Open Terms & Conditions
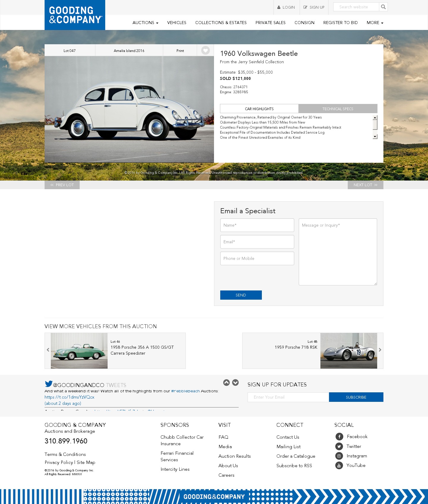The height and width of the screenshot is (504, 428). 65,454
